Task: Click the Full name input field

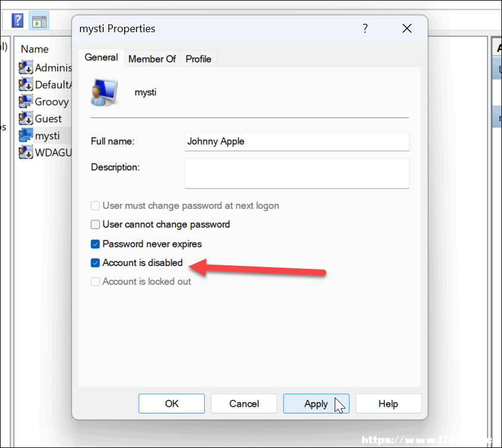Action: pyautogui.click(x=297, y=142)
